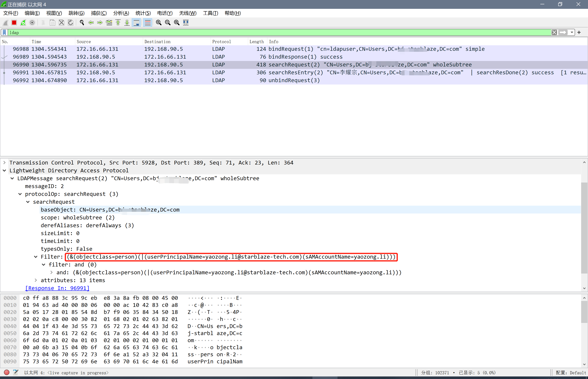Open capture options gear icon

point(32,23)
